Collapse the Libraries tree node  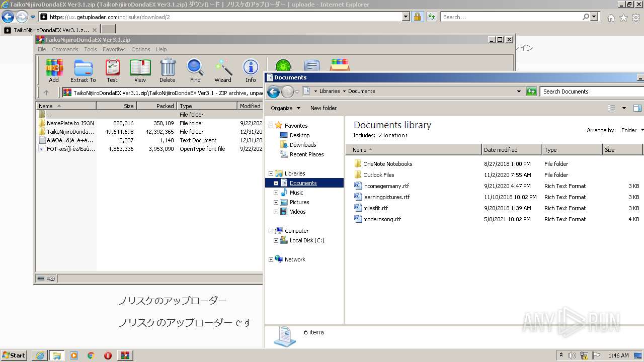[271, 173]
